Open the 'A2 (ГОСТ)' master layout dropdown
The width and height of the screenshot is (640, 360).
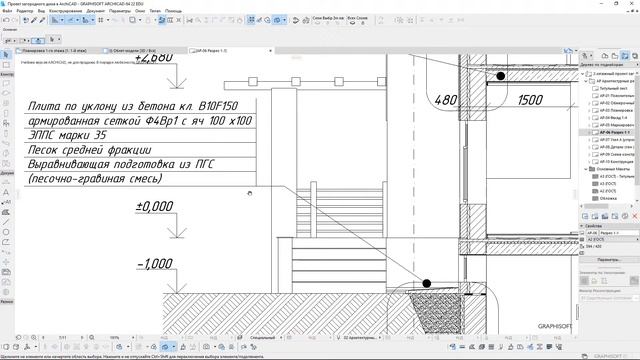coord(612,240)
